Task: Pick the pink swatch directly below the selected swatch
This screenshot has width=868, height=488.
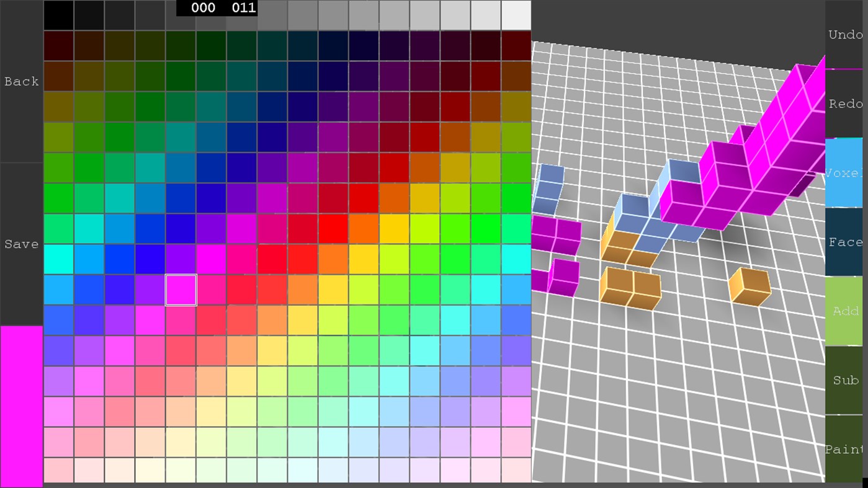Action: pyautogui.click(x=181, y=321)
